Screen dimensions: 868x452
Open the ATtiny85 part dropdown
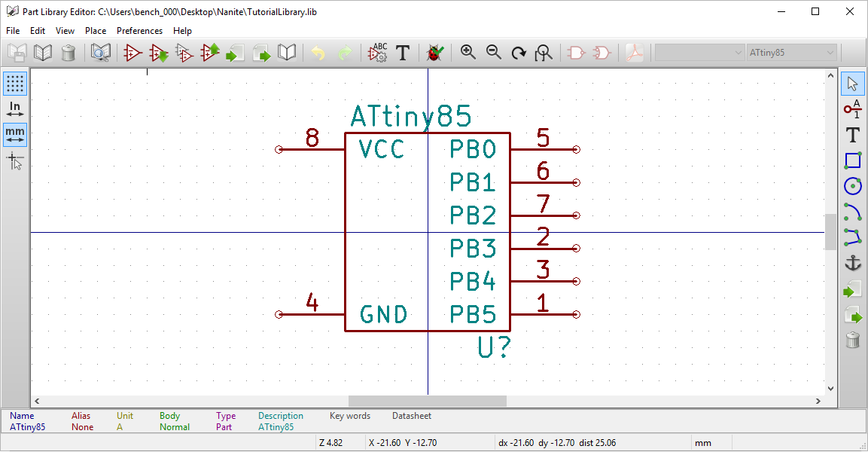pos(792,53)
